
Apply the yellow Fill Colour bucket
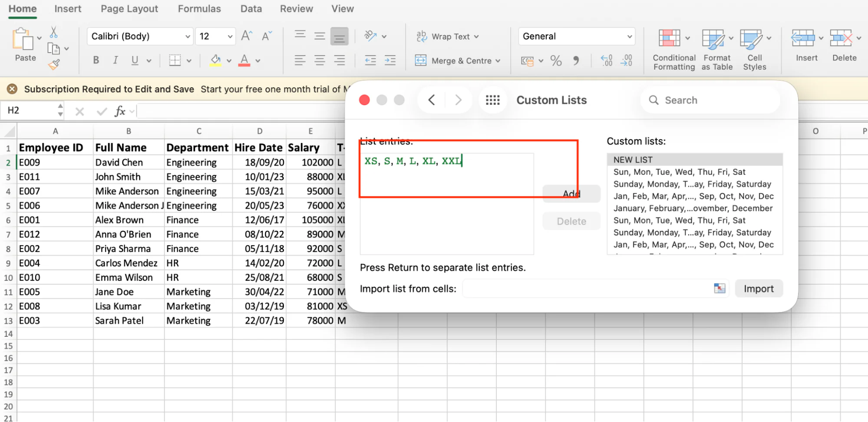[x=215, y=60]
